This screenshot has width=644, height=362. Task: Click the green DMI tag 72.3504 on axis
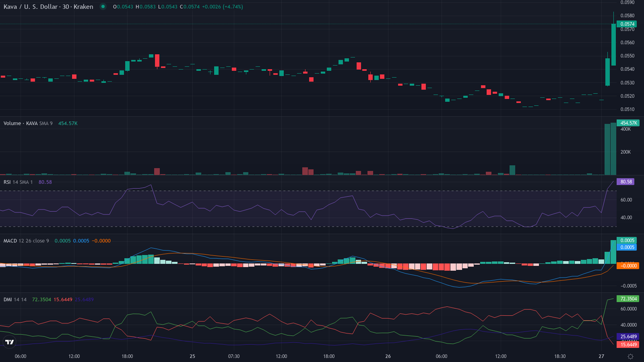point(628,299)
